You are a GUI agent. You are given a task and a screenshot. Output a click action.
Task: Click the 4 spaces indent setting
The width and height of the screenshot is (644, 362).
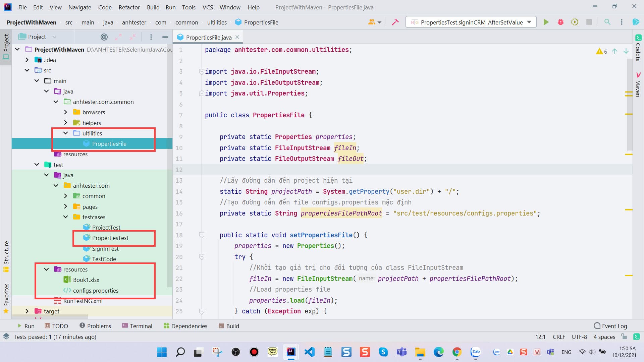(x=604, y=337)
